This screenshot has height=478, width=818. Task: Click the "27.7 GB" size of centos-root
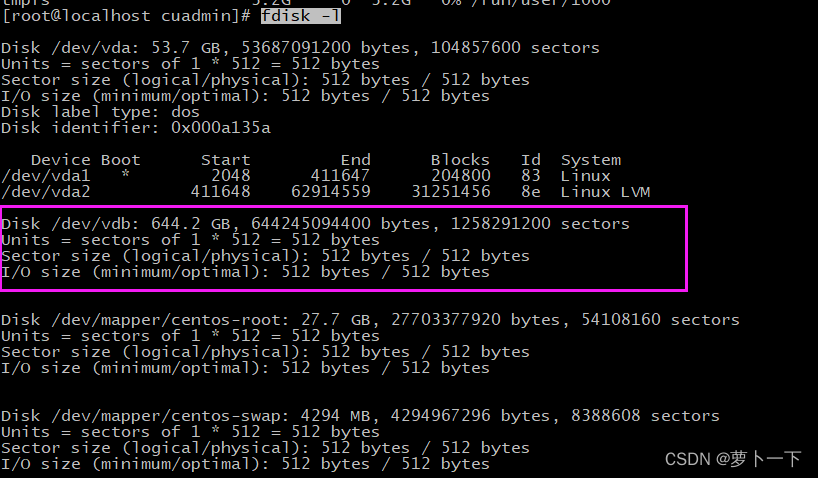(x=336, y=319)
